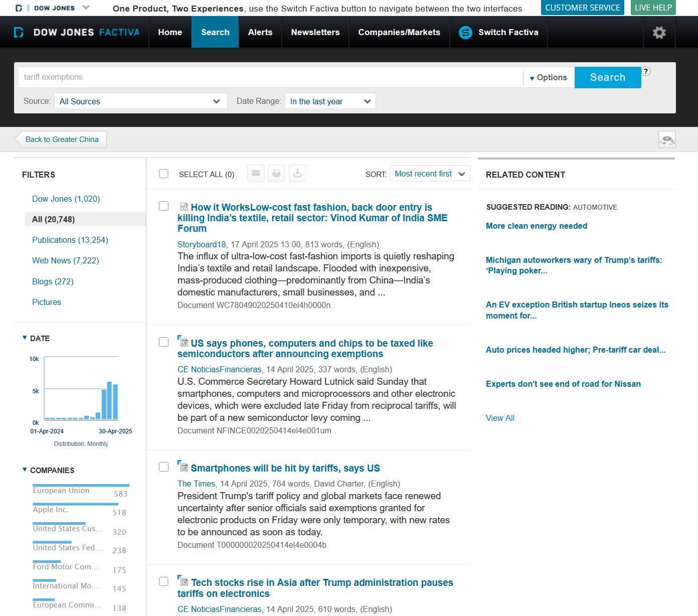Click the Dow Jones Factiva logo
This screenshot has height=616, width=698.
[76, 33]
